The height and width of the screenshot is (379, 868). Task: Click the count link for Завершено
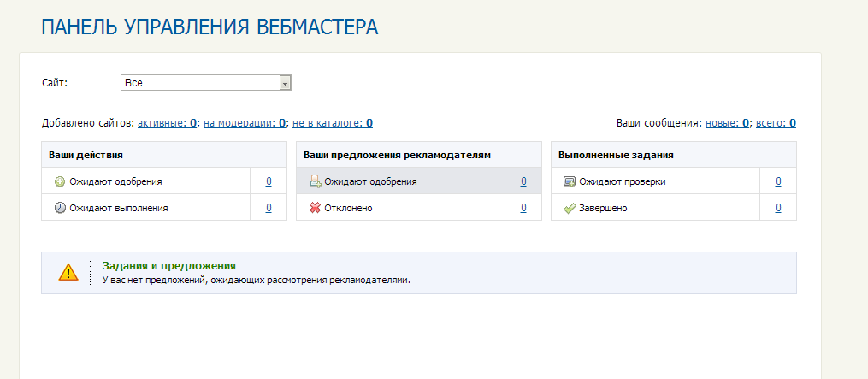tap(778, 209)
